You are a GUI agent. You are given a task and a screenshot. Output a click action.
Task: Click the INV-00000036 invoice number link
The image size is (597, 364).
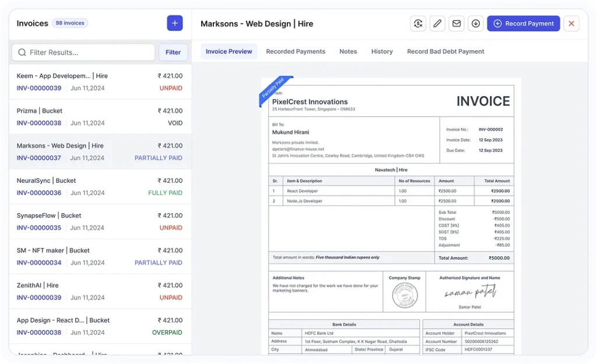(x=39, y=193)
